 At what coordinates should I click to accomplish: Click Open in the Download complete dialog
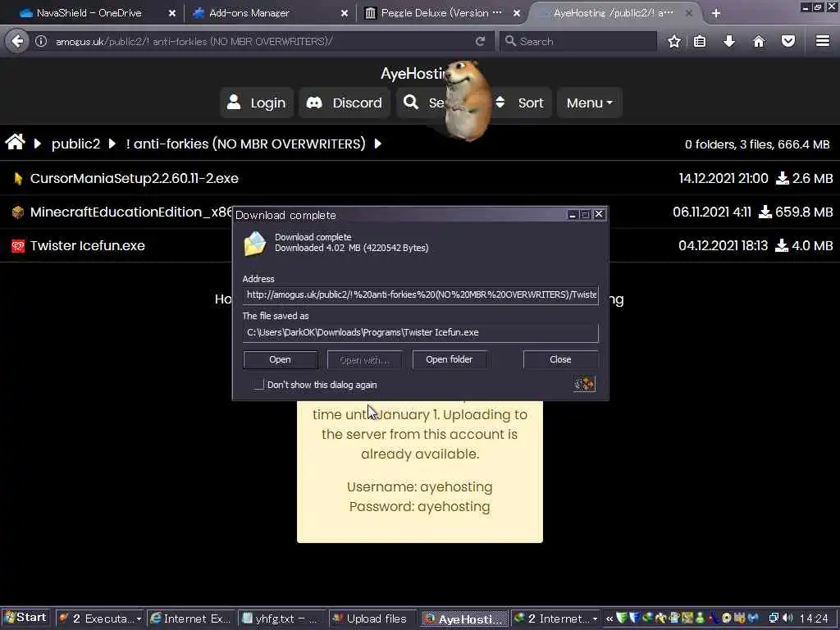[x=281, y=359]
